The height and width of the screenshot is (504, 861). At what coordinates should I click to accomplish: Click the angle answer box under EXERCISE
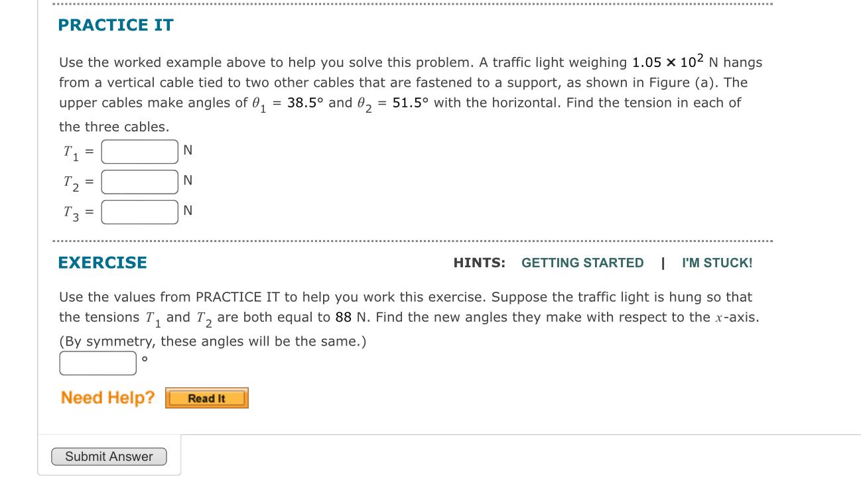[x=96, y=362]
